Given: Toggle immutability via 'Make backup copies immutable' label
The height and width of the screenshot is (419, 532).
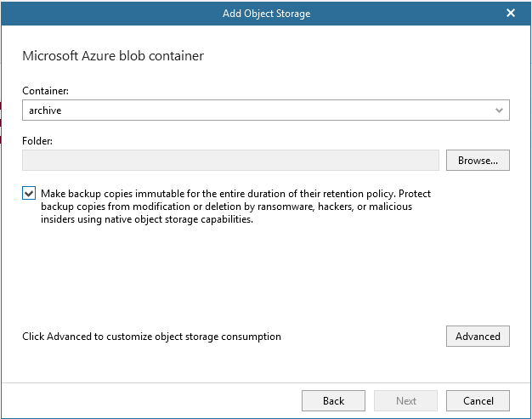Looking at the screenshot, I should click(x=235, y=194).
